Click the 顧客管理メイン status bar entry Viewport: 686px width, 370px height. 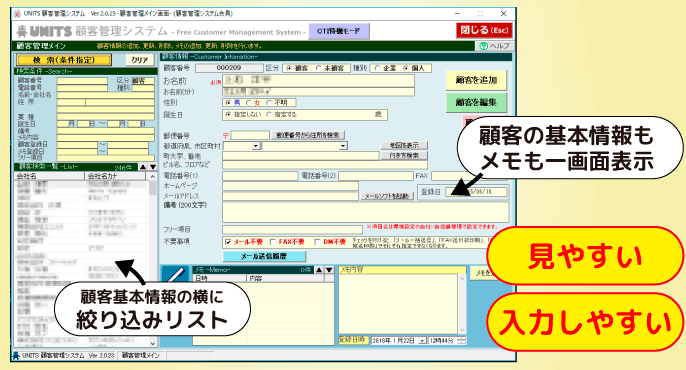click(x=140, y=356)
